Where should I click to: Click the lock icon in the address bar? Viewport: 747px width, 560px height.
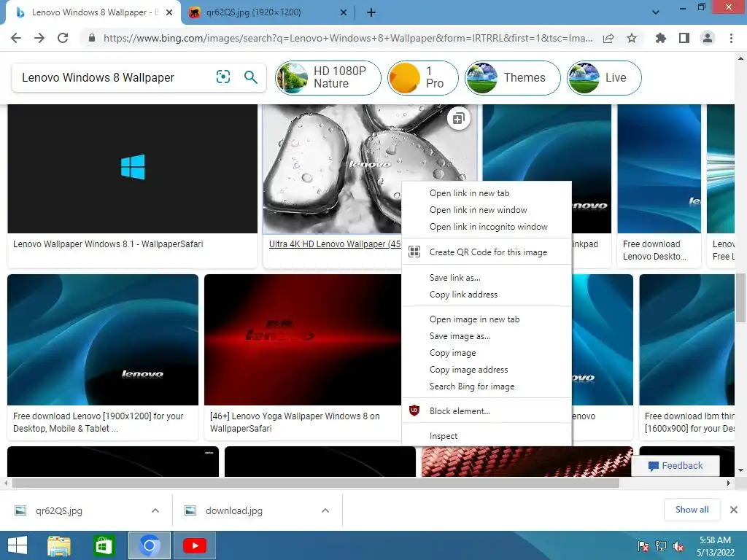pos(92,38)
